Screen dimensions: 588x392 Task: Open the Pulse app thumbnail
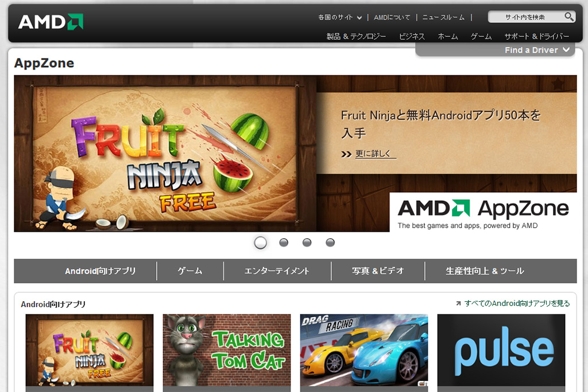pyautogui.click(x=501, y=350)
